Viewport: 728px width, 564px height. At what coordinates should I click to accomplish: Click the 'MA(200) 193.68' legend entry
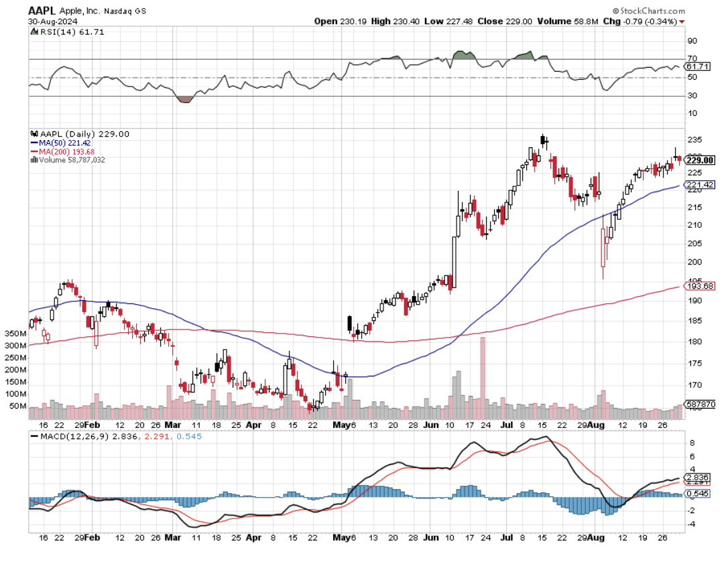(x=67, y=151)
